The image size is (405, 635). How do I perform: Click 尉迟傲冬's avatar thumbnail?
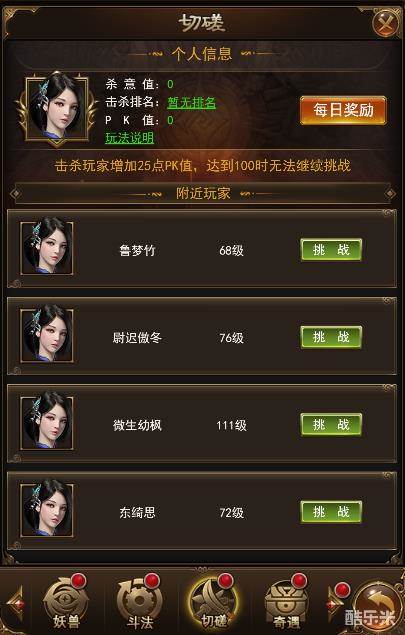point(47,335)
